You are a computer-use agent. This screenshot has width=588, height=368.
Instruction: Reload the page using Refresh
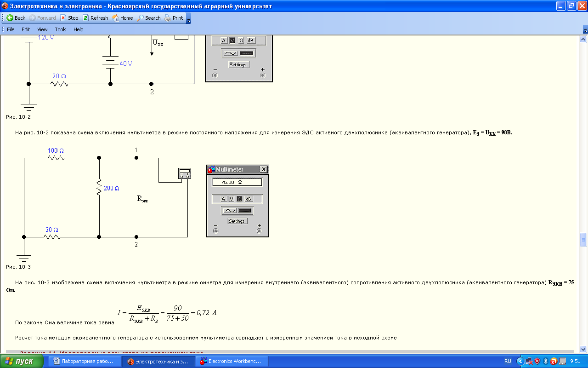[x=96, y=18]
